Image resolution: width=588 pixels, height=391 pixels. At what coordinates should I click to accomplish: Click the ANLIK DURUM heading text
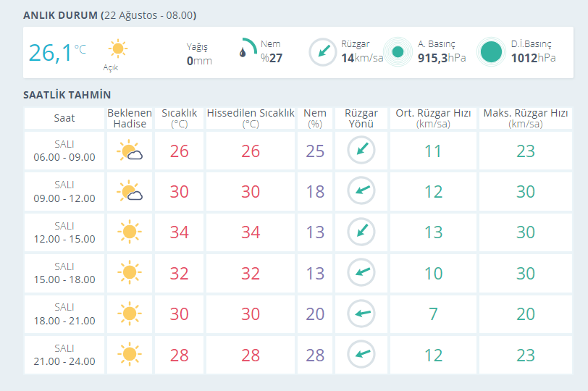tap(60, 15)
